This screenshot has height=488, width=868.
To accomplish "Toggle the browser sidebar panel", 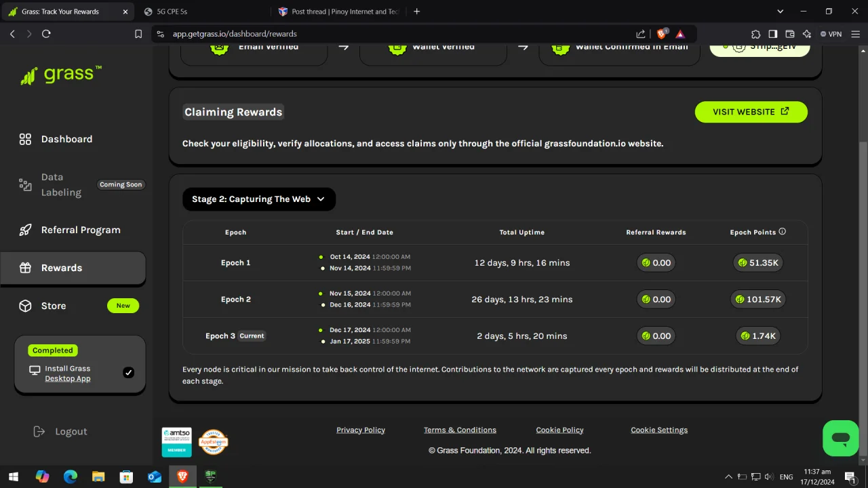I will coord(773,34).
